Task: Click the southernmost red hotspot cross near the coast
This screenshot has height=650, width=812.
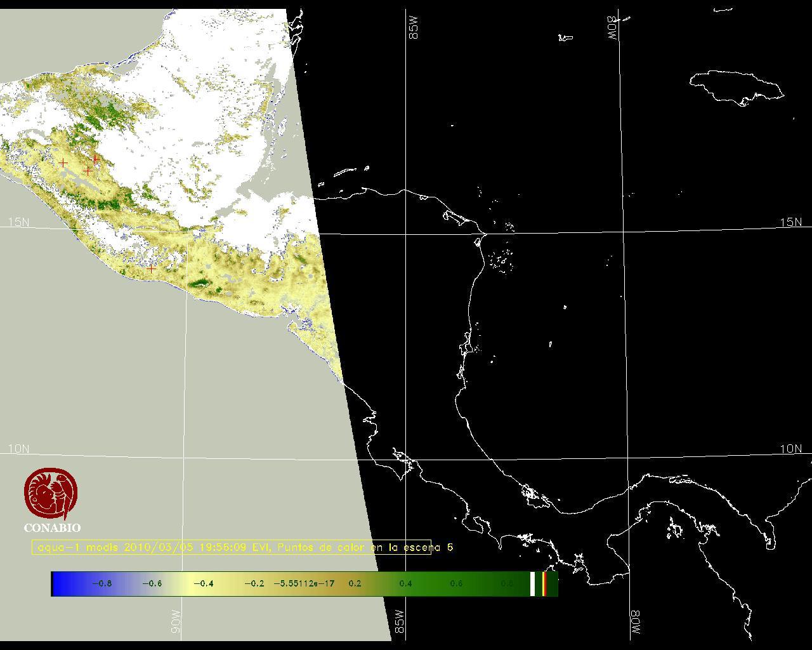Action: 151,269
